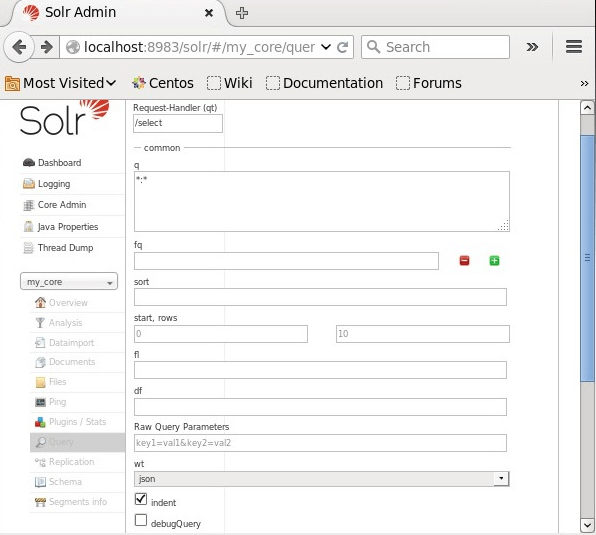
Task: Show more bookmarks overflow chevron
Action: click(x=584, y=83)
